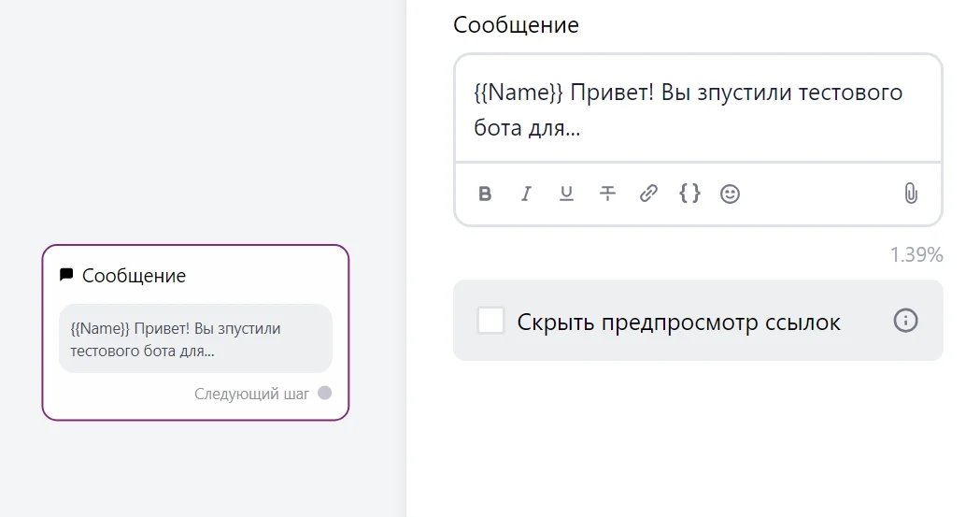Open the emoji picker
Viewport: 980px width, 517px height.
(x=731, y=194)
